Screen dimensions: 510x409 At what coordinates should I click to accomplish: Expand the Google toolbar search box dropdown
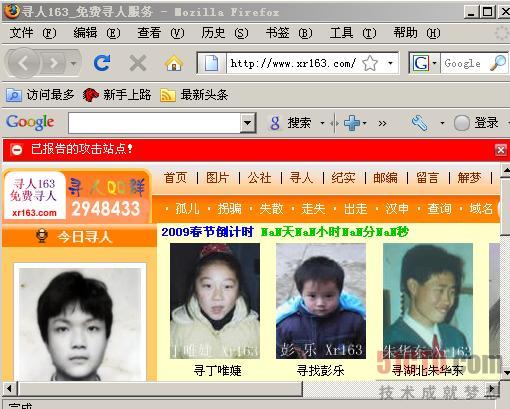coord(247,123)
